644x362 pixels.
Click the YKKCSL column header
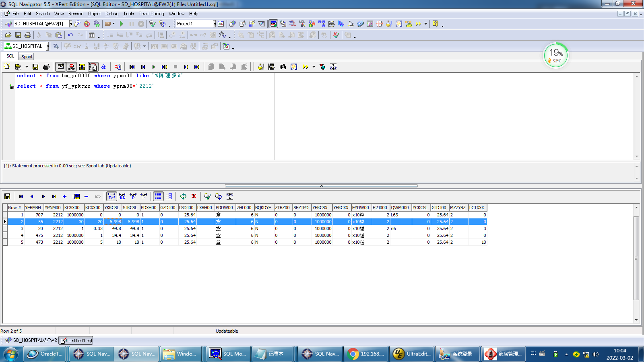(112, 208)
